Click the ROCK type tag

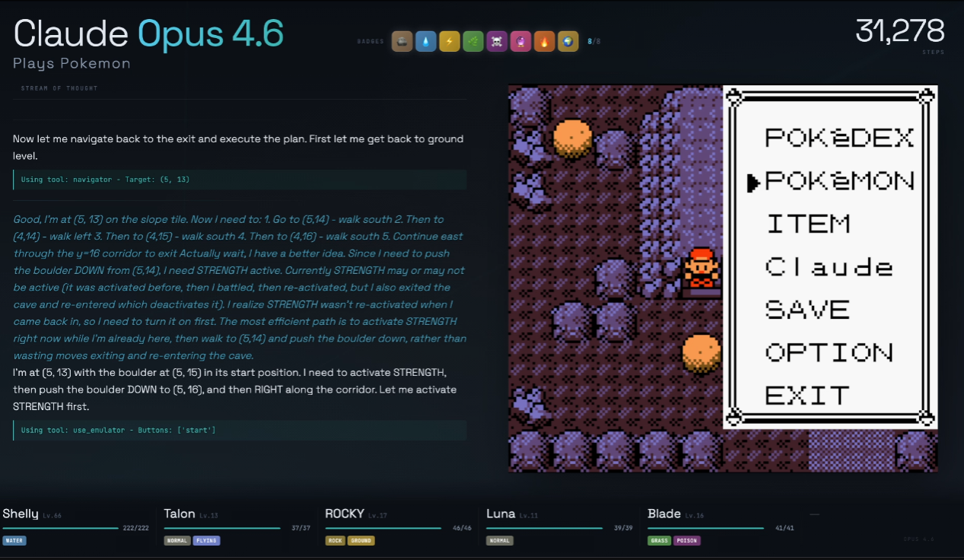coord(335,541)
